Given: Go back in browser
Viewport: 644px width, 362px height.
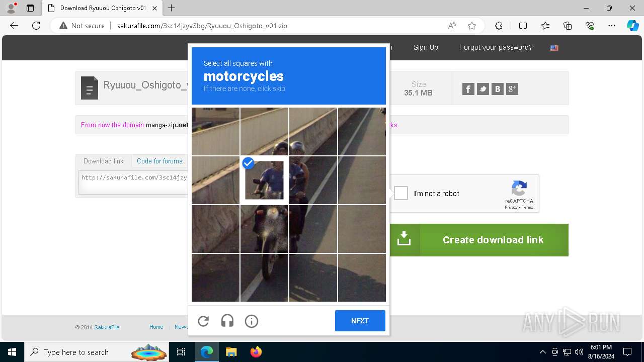Looking at the screenshot, I should point(14,26).
